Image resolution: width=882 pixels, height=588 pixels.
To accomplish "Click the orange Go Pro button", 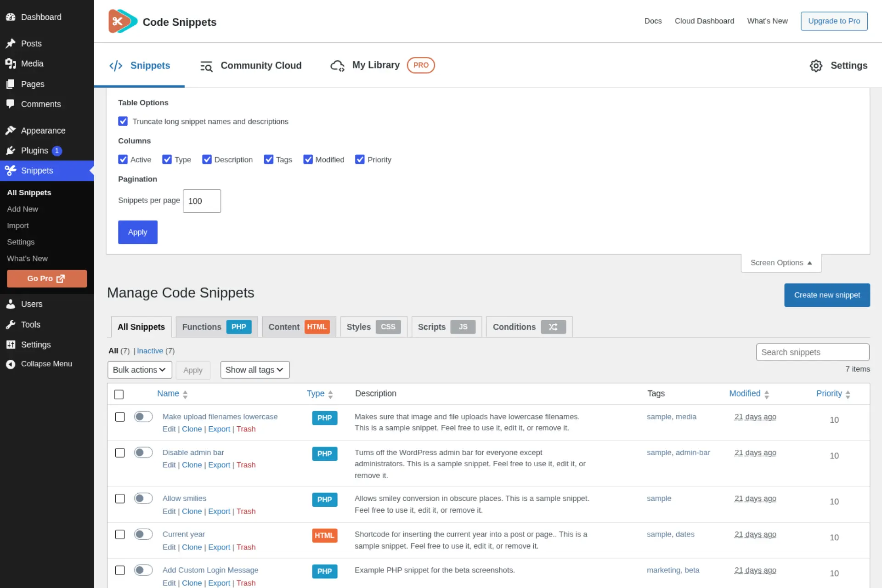I will click(47, 278).
